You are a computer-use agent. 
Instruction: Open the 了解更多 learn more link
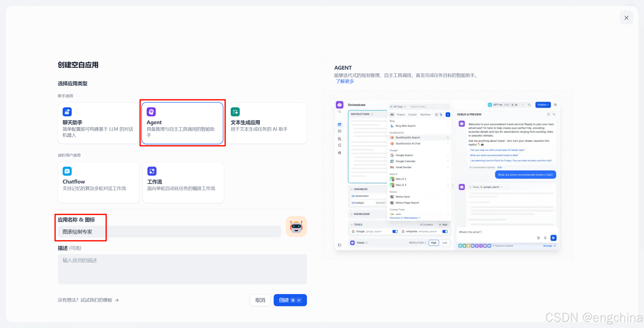345,81
